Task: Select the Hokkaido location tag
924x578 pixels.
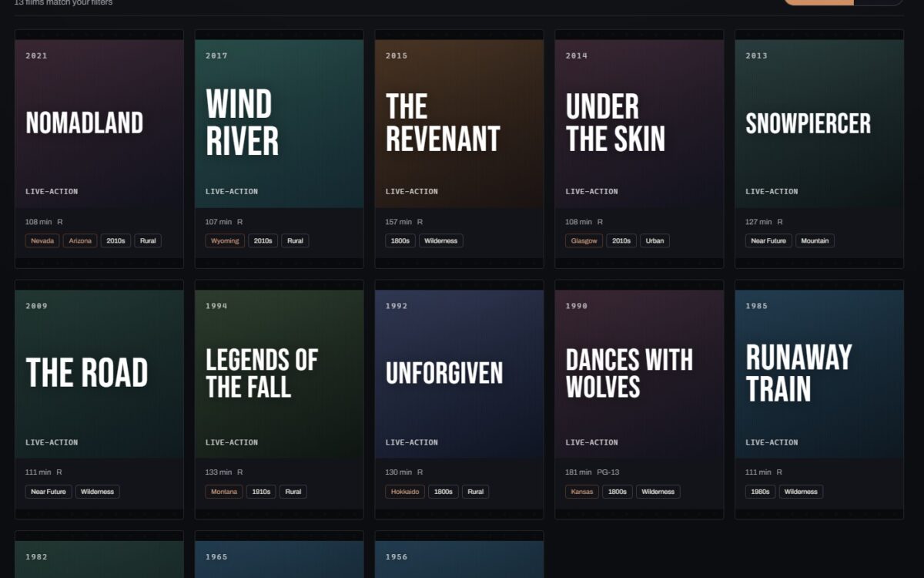Action: (x=405, y=492)
